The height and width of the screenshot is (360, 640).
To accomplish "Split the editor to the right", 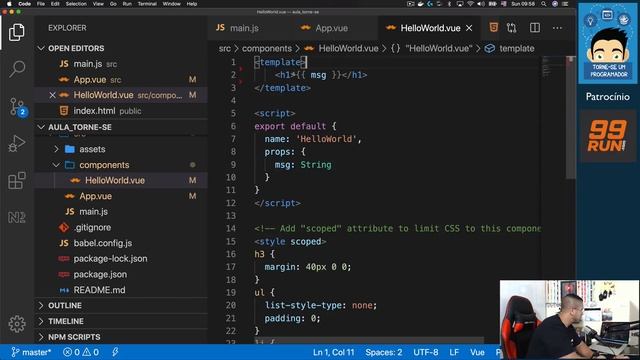I will tap(535, 28).
